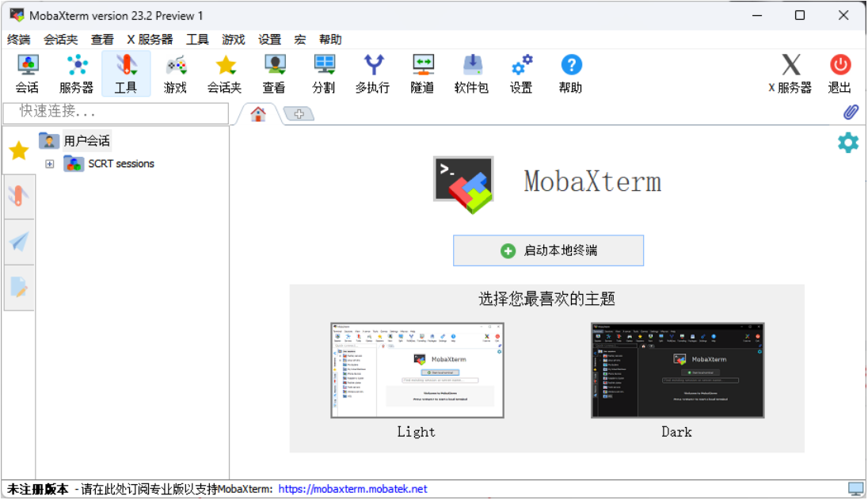This screenshot has height=500, width=868.
Task: Open the paper plane macros sidebar tab
Action: pos(19,242)
